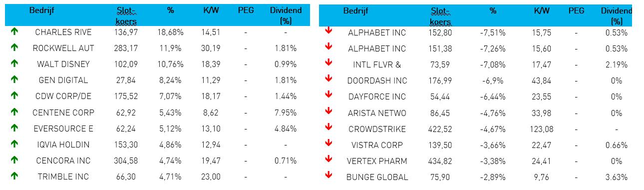Select the PEG header in the gainers table
Image resolution: width=644 pixels, height=190 pixels.
(x=246, y=10)
